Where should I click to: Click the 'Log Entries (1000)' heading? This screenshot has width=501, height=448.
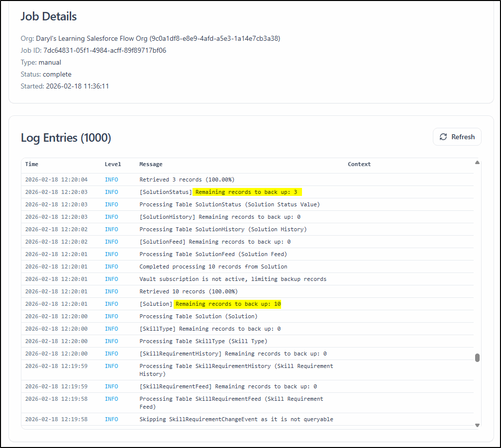[66, 138]
